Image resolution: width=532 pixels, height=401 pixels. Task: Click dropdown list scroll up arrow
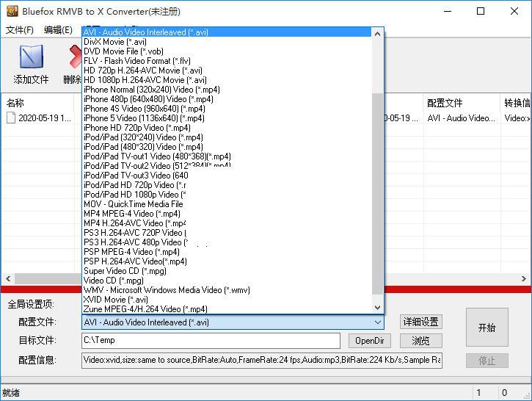click(377, 34)
